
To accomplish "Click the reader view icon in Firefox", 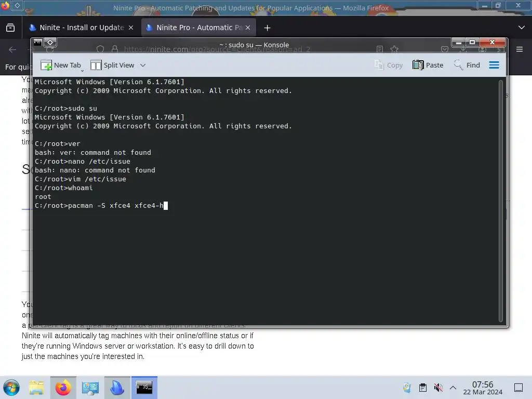I will point(380,49).
